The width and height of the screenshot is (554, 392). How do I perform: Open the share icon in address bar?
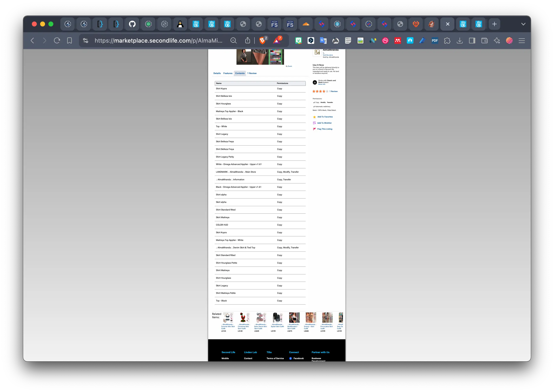coord(248,41)
